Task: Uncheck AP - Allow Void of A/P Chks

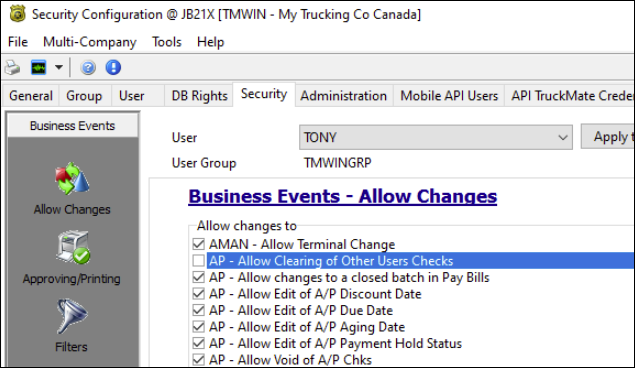Action: (x=198, y=359)
